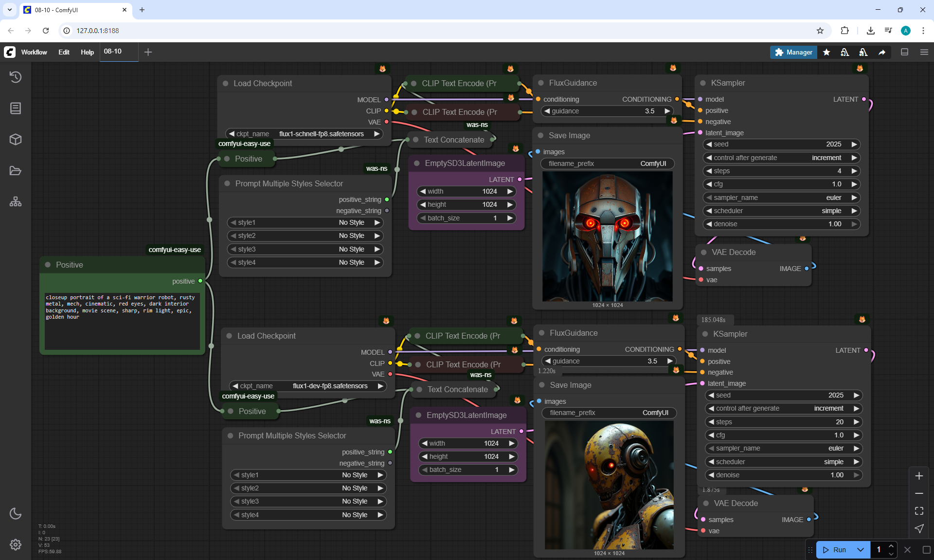Click guidance slider in top FluxGuidance node
The image size is (934, 560).
[x=607, y=111]
